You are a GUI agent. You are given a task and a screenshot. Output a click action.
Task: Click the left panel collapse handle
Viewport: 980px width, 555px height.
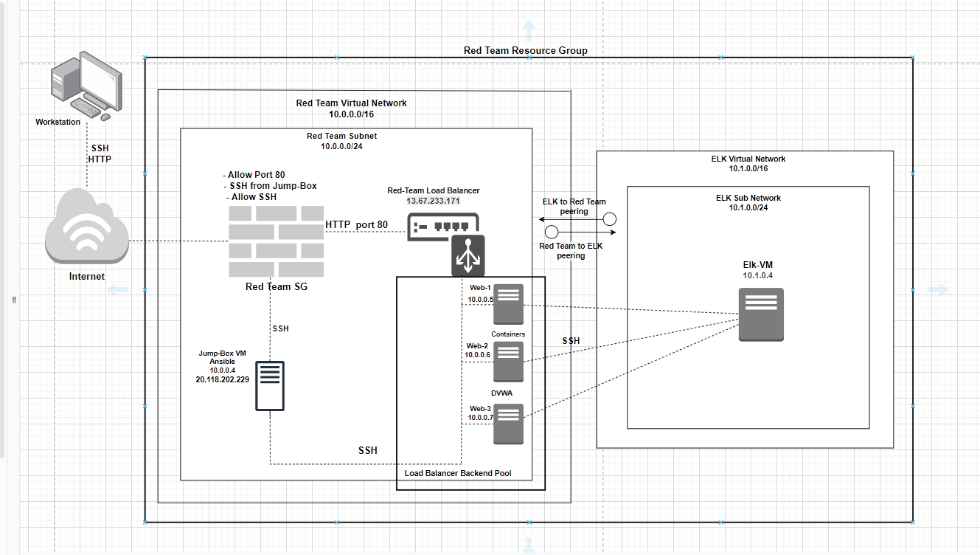pyautogui.click(x=14, y=300)
